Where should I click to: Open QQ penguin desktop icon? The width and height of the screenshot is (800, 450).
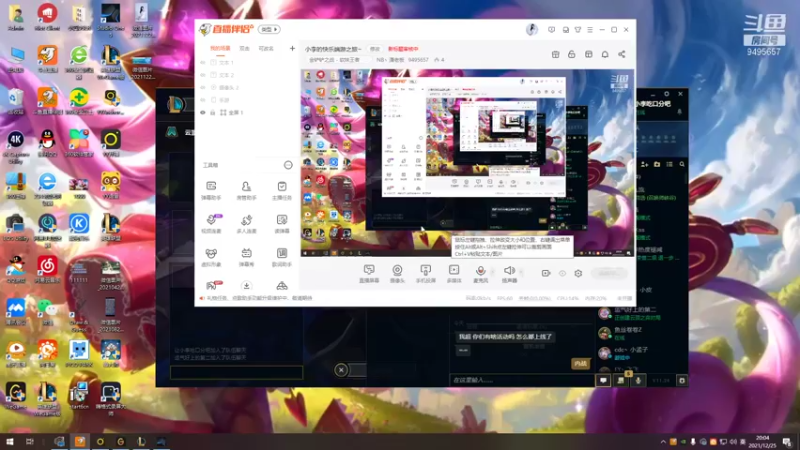tap(47, 143)
